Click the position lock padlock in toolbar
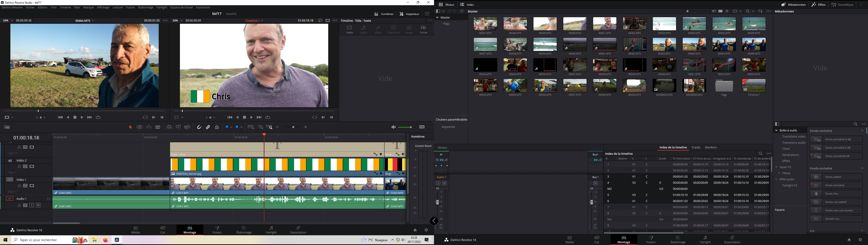This screenshot has width=868, height=245. pyautogui.click(x=217, y=127)
